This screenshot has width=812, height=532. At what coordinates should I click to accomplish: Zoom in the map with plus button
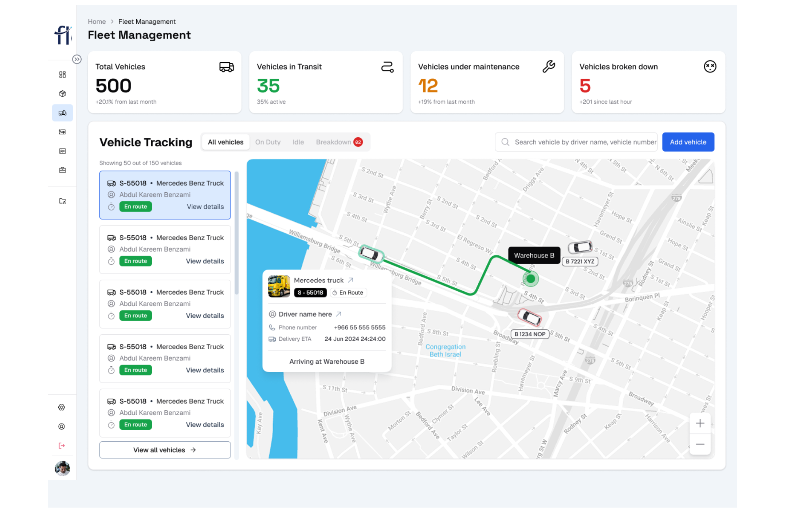pos(700,423)
